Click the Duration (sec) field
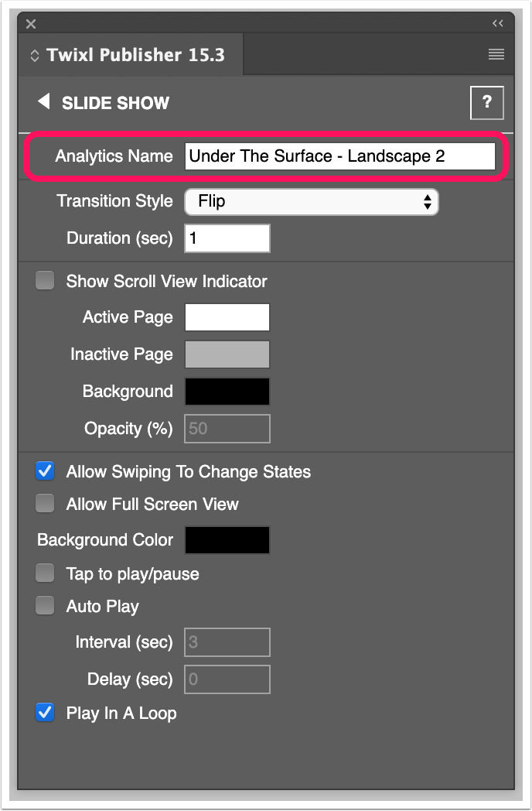Viewport: 532px width, 811px height. pyautogui.click(x=227, y=238)
